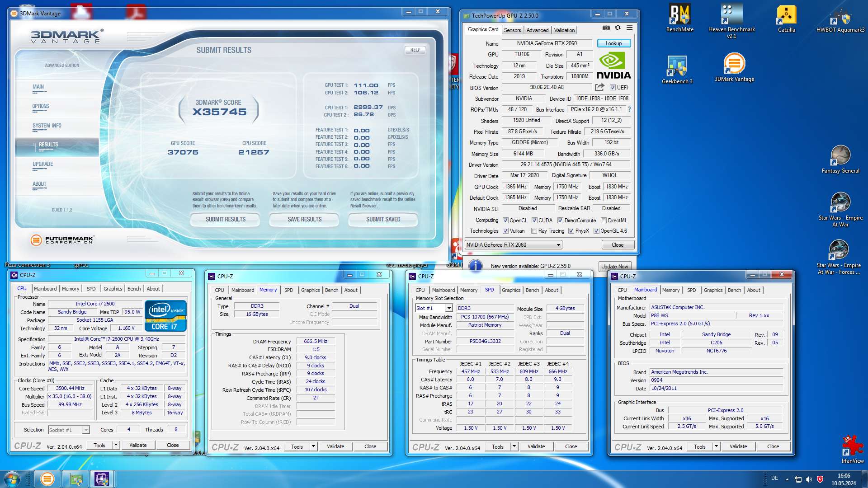
Task: Expand Tools dropdown arrow in CPU tab window
Action: (x=116, y=445)
